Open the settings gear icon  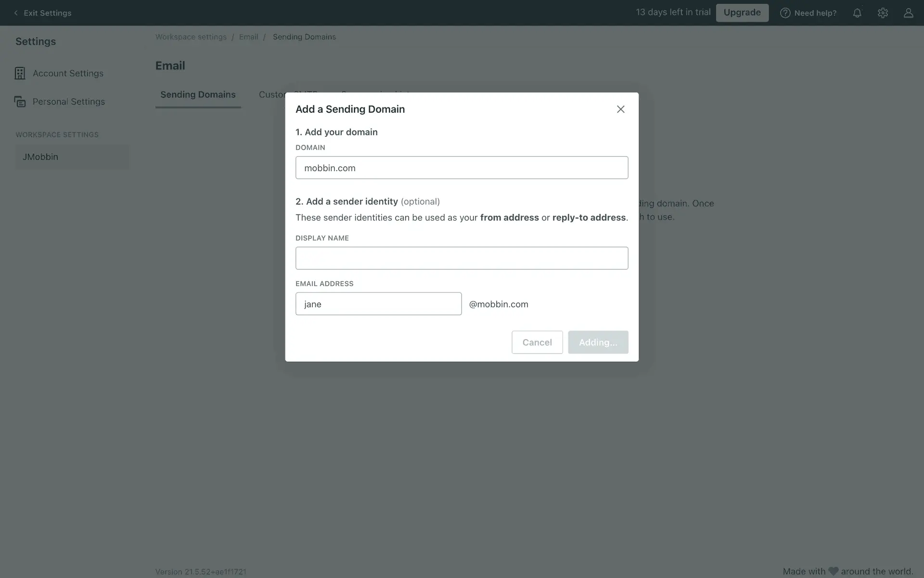click(883, 13)
